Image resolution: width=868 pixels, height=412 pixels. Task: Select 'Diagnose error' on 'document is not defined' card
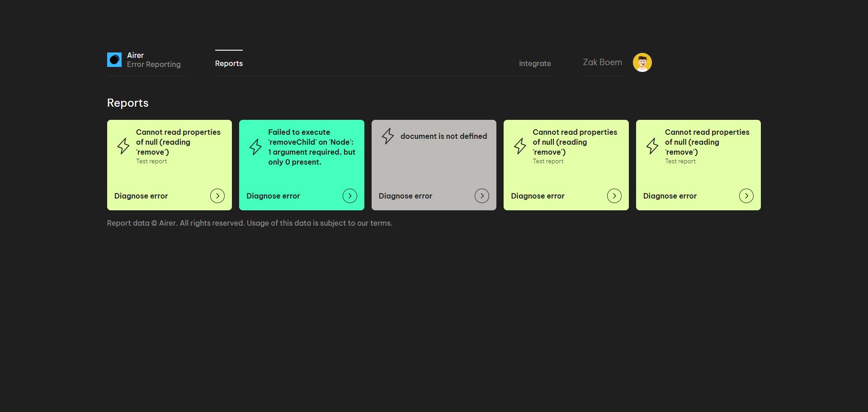(406, 196)
